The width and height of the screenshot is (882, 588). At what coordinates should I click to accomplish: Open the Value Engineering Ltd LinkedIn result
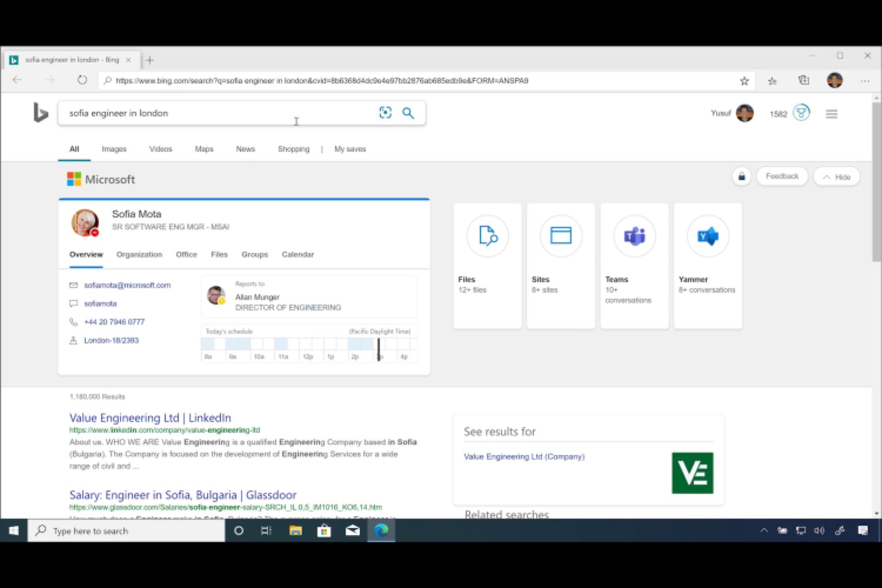[x=150, y=418]
